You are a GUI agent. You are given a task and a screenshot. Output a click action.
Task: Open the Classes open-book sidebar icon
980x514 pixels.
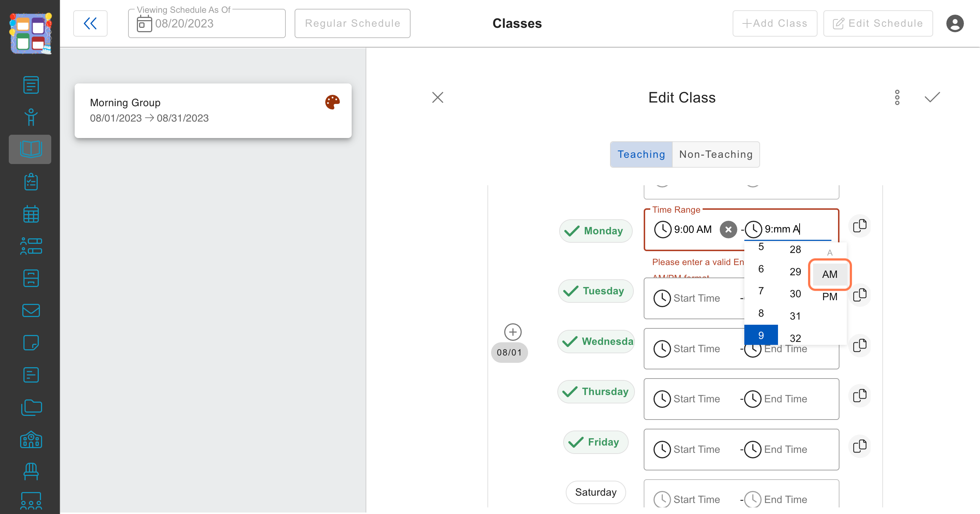coord(30,149)
